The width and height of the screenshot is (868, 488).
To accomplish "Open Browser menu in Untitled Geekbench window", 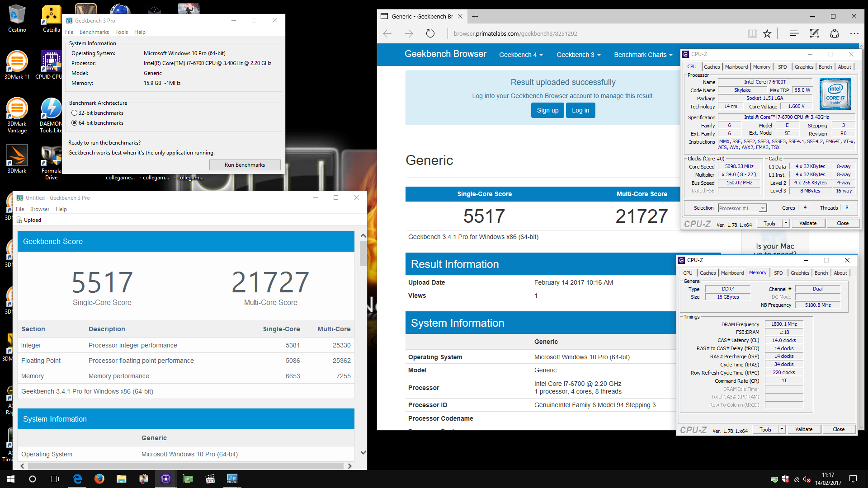I will click(x=40, y=209).
